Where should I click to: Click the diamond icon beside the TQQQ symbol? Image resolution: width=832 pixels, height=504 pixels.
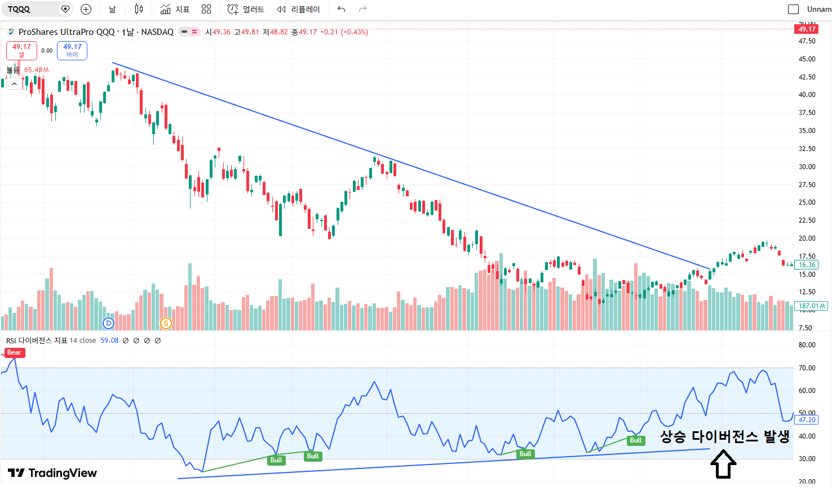click(65, 9)
